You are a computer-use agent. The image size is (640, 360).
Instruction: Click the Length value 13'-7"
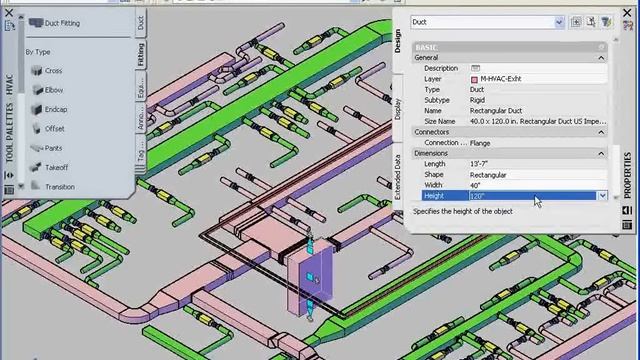479,164
